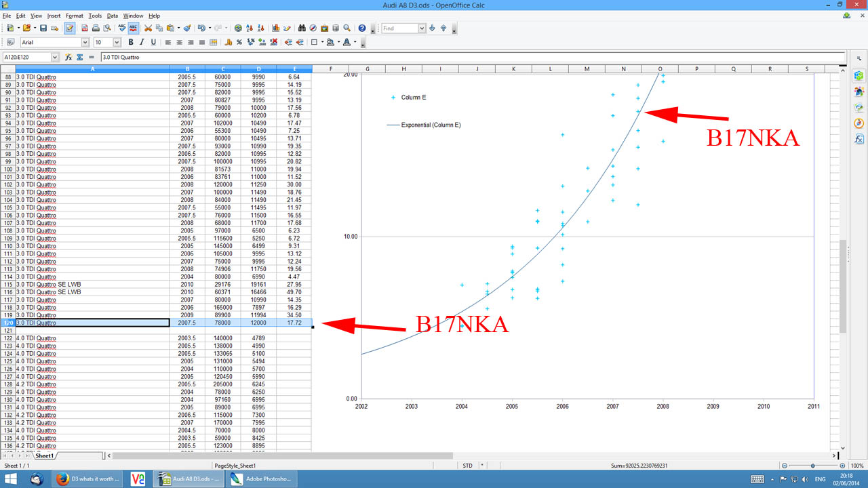
Task: Expand the Undo history dropdown arrow
Action: tap(210, 28)
